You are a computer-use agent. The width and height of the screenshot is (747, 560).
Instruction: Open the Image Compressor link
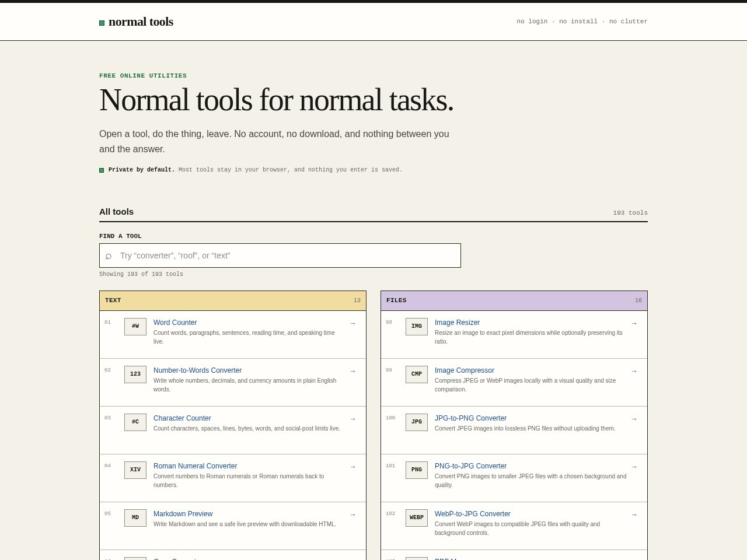click(x=464, y=370)
